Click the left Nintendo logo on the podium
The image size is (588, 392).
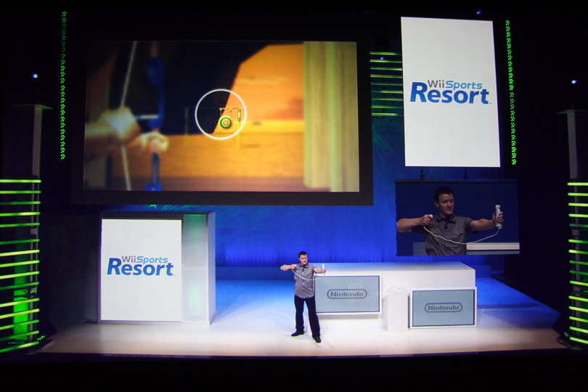pos(347,294)
